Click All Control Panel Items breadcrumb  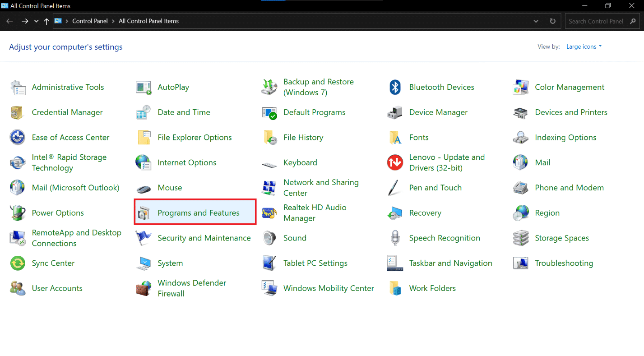[x=148, y=21]
